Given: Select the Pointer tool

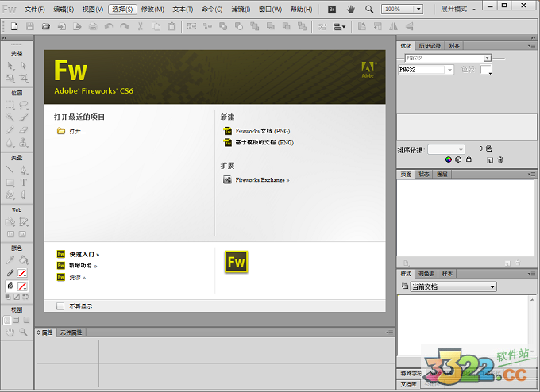Looking at the screenshot, I should coord(10,66).
